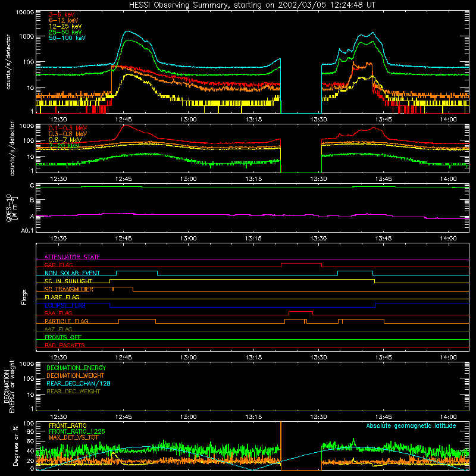The width and height of the screenshot is (476, 476).
Task: Click the 'Absolute geomagnetic latitude' label
Action: (x=411, y=425)
